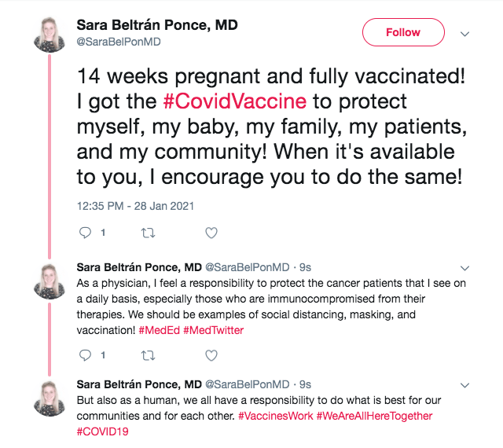Open the #COVID19 hashtag
This screenshot has height=448, width=503.
(102, 431)
